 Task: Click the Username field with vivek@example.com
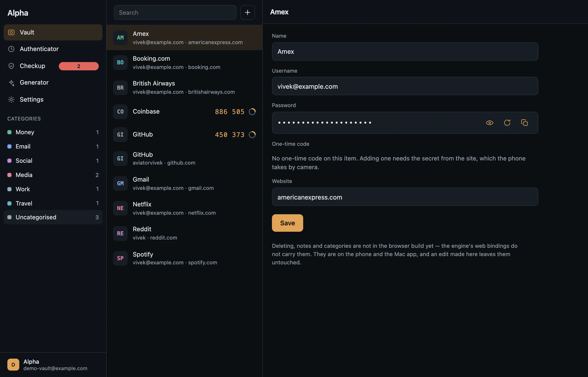pyautogui.click(x=405, y=86)
